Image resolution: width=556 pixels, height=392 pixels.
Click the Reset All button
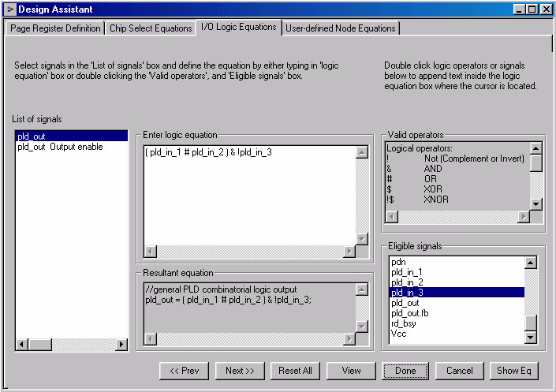click(296, 371)
